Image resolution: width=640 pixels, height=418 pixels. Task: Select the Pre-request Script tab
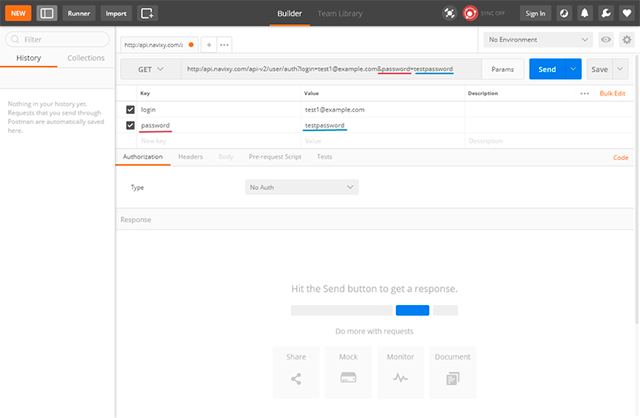click(275, 157)
